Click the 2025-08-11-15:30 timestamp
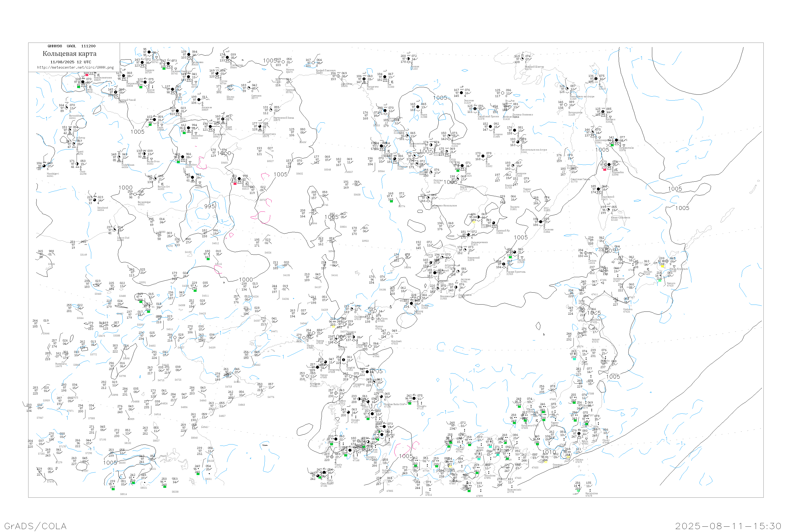 (728, 526)
